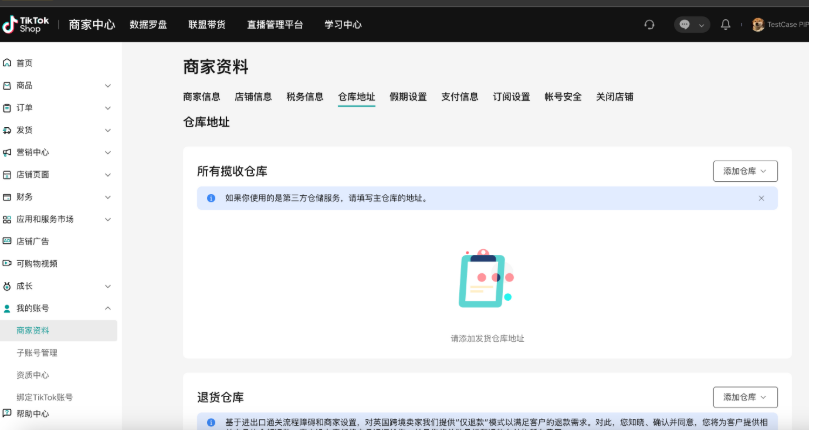Open the notifications bell

pyautogui.click(x=725, y=24)
